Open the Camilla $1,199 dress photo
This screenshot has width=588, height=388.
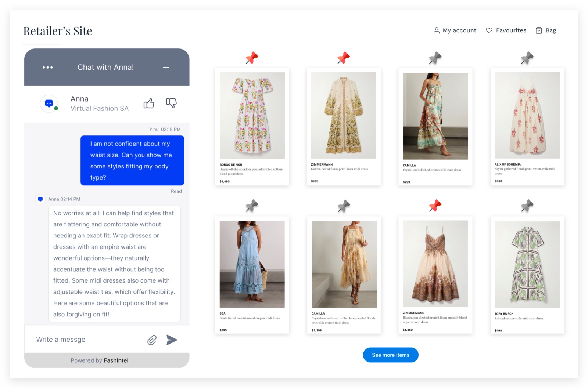coord(344,264)
